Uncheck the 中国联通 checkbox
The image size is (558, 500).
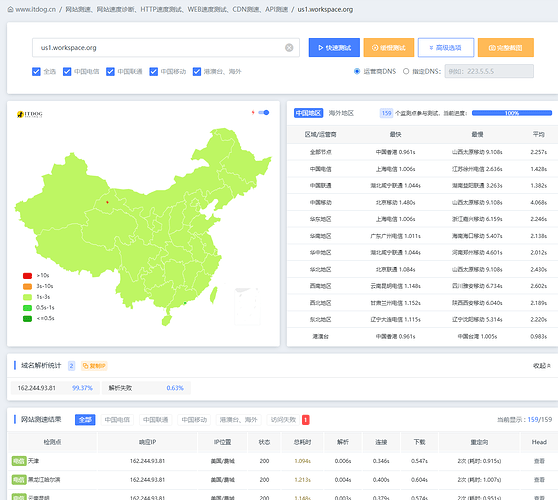tap(110, 72)
